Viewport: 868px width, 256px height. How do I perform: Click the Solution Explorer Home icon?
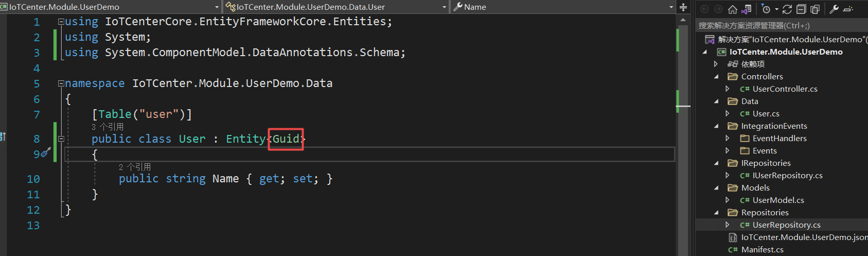click(x=733, y=9)
